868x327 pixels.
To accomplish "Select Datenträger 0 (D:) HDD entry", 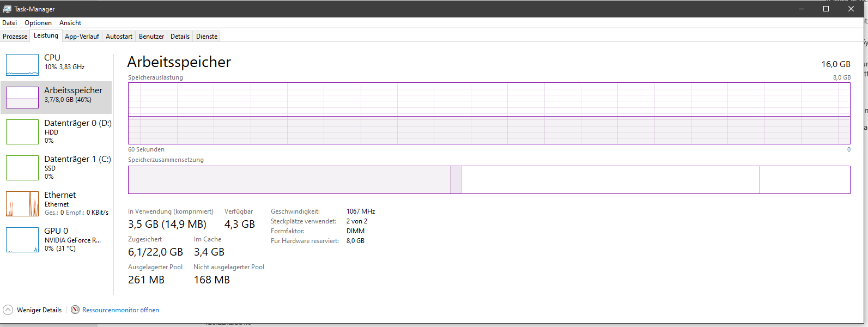I will [x=57, y=131].
